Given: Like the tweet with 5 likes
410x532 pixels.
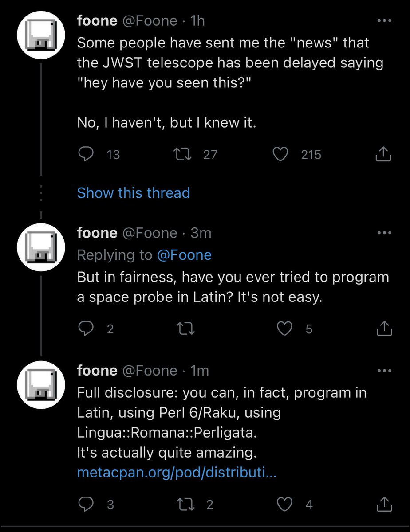Looking at the screenshot, I should (284, 329).
